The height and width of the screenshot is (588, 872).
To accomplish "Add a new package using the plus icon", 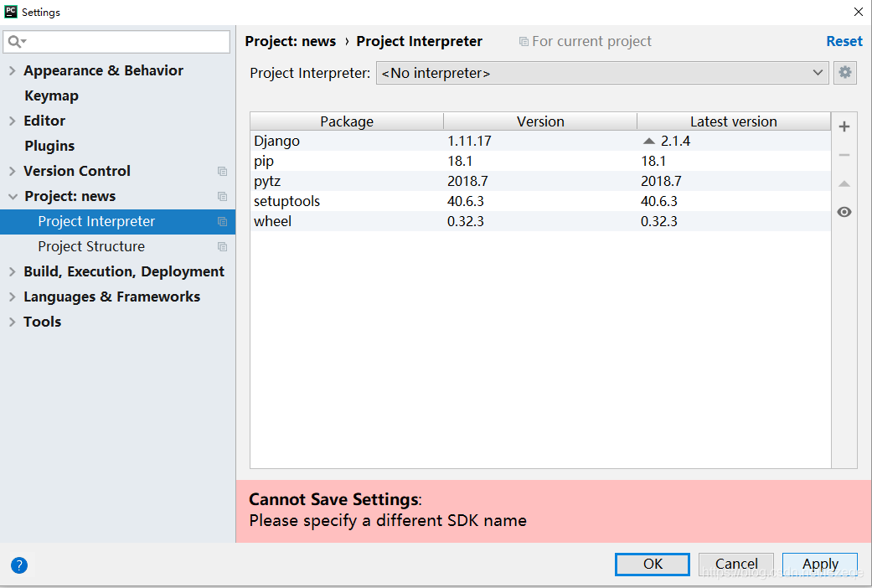I will 844,126.
